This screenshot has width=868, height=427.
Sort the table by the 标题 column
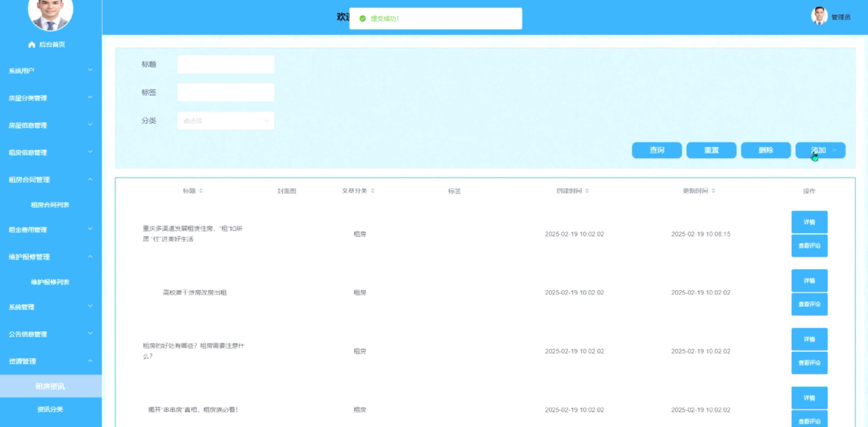(x=201, y=191)
